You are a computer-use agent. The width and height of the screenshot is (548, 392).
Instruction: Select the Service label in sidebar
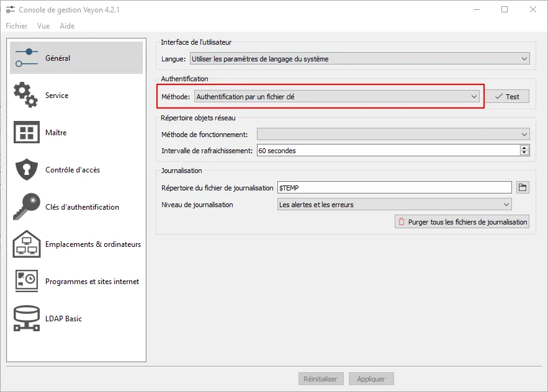[x=56, y=95]
